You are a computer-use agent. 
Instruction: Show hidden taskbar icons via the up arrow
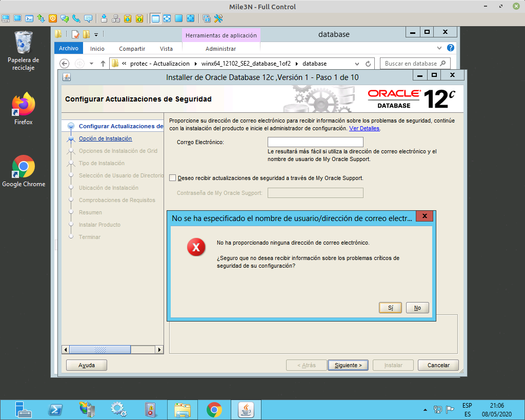(425, 409)
